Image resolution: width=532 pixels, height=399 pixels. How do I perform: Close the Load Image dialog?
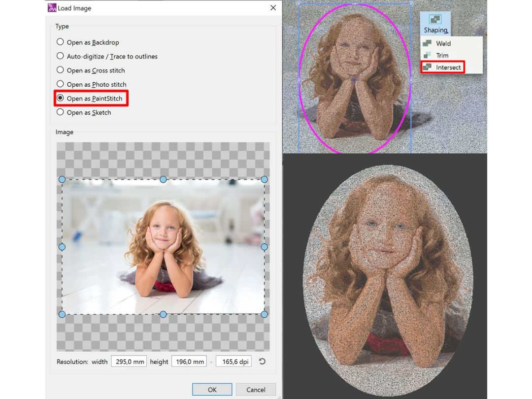[x=273, y=7]
